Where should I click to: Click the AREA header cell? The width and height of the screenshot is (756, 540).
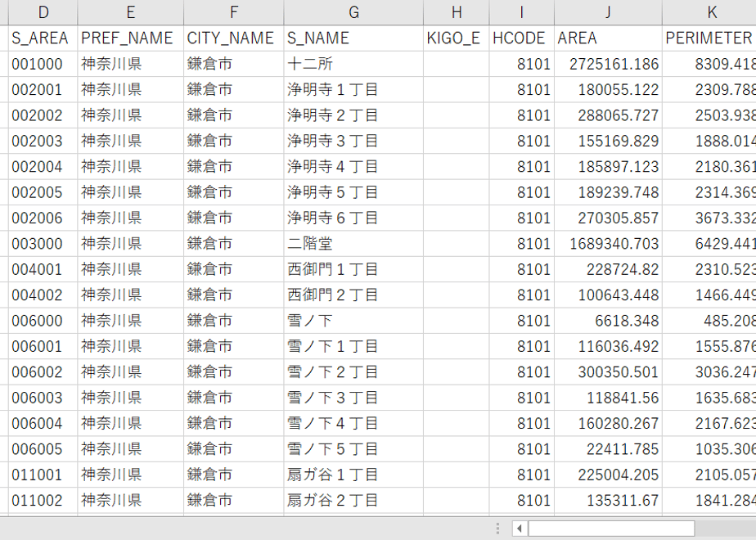pos(609,38)
